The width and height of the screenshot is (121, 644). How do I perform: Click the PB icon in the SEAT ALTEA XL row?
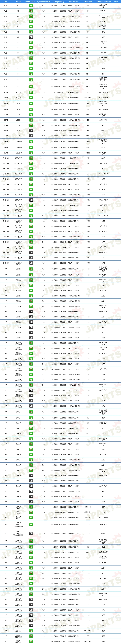pyautogui.click(x=31, y=98)
